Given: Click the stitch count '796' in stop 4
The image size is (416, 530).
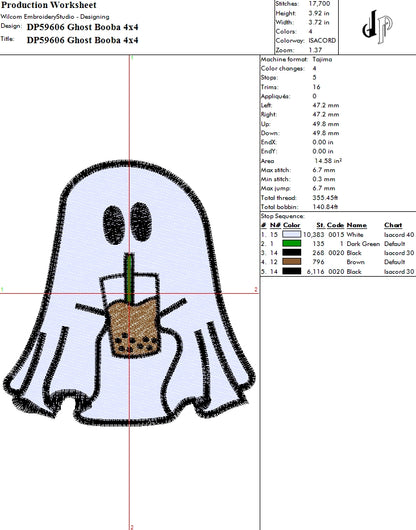Looking at the screenshot, I should click(318, 262).
